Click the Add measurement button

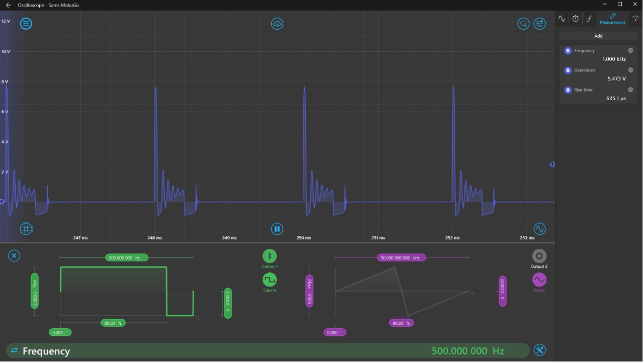(598, 36)
